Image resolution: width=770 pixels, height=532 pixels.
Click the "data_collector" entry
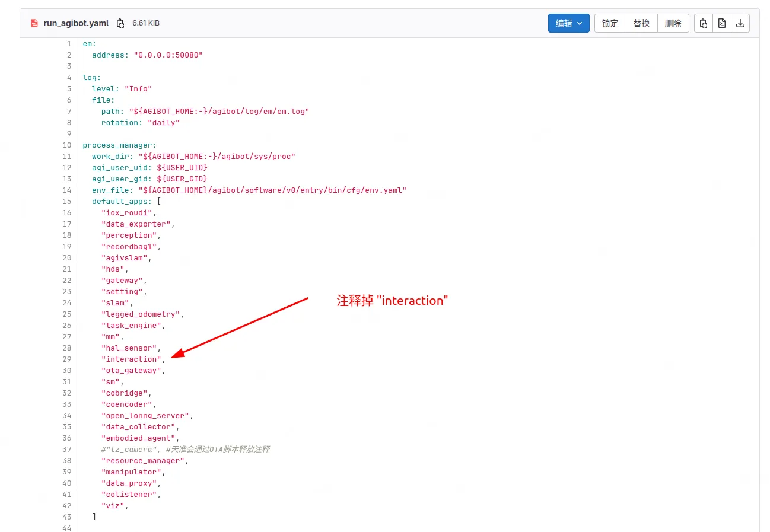(138, 426)
